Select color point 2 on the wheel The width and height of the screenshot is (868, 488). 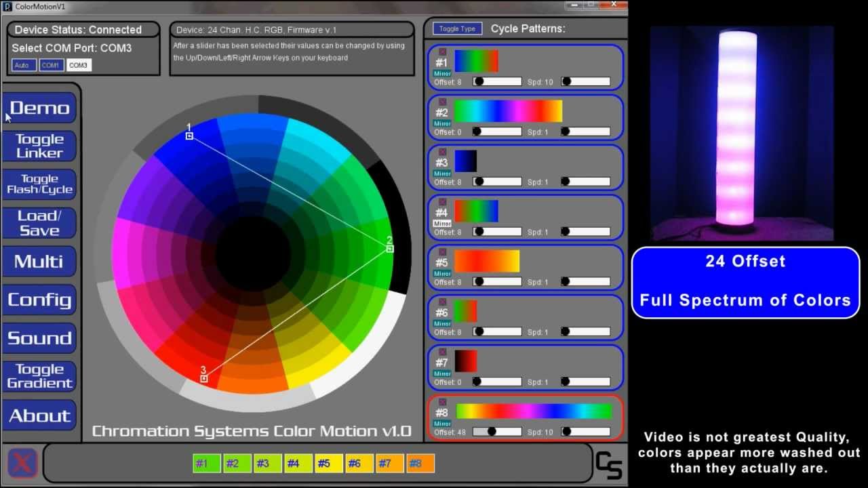pos(390,249)
